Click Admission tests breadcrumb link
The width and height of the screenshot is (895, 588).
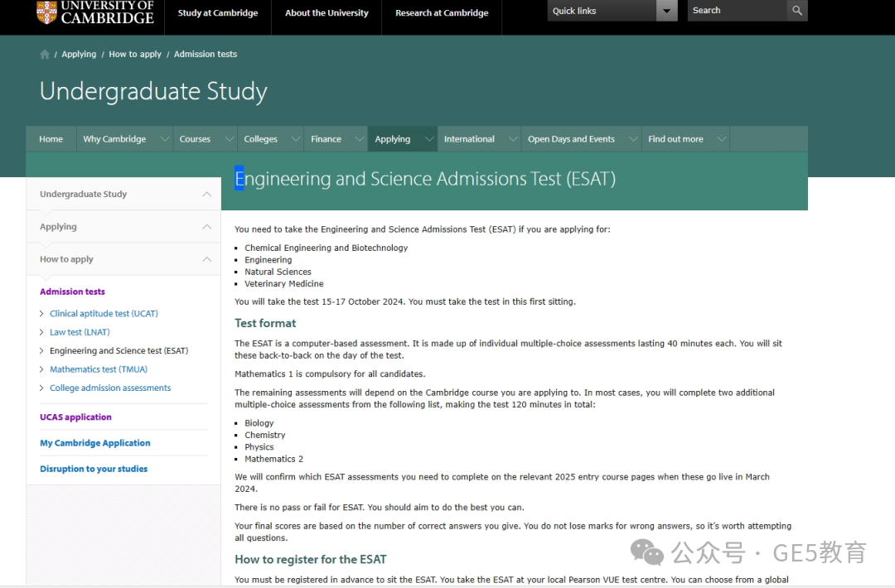click(206, 54)
